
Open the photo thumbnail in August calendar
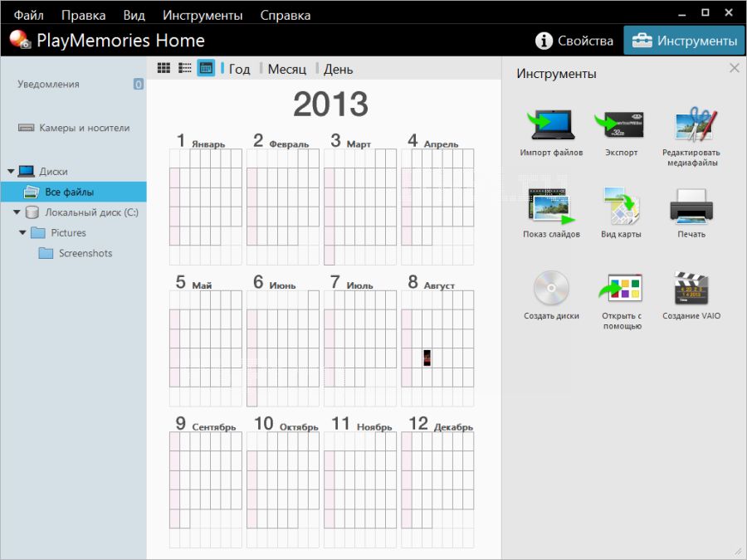tap(427, 358)
